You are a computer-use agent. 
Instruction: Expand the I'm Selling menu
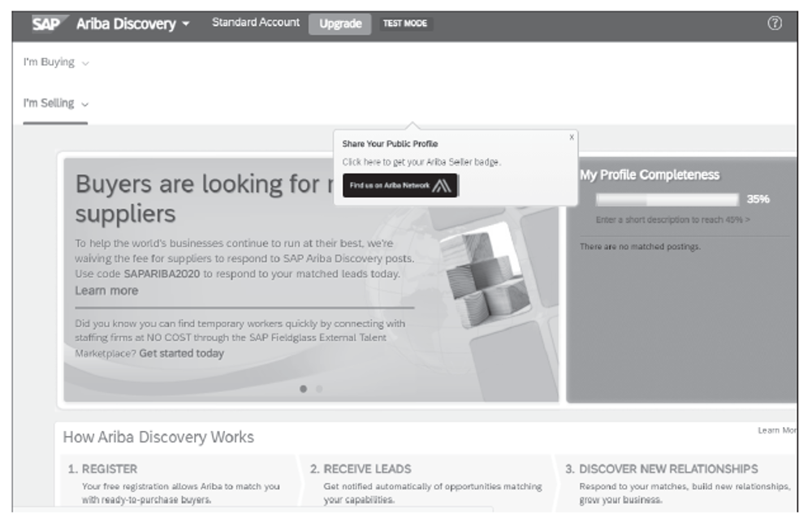click(56, 103)
